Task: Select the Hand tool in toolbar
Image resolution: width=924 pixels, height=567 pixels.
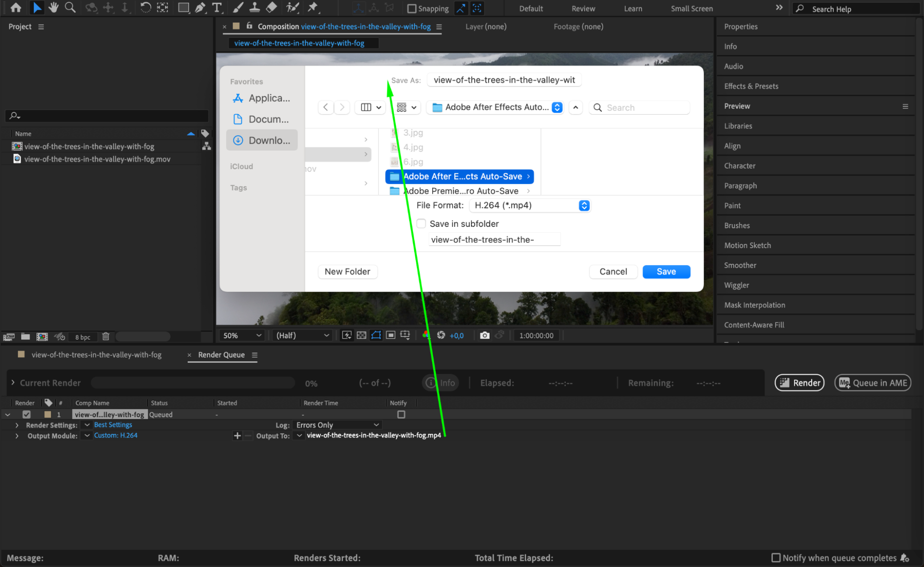Action: click(x=54, y=7)
